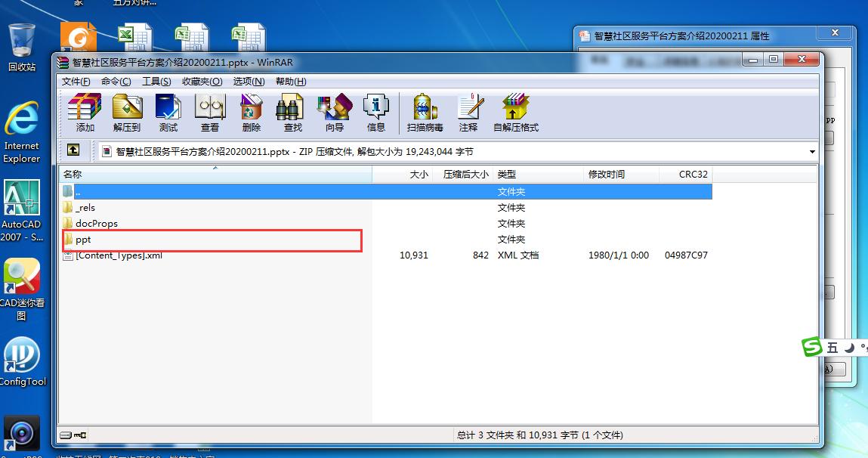Open the 工具 (Tools) menu

point(156,81)
